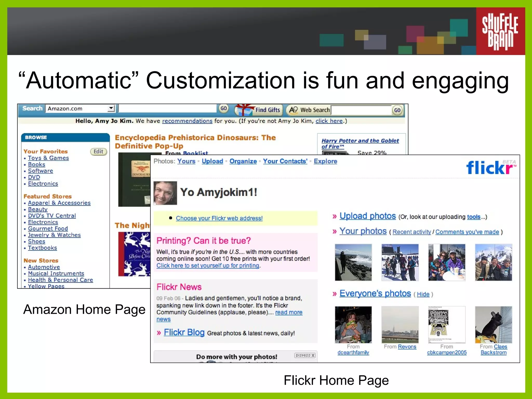Open Upload in Flickr Photos navigation
Viewport: 532px width, 399px height.
[x=212, y=161]
